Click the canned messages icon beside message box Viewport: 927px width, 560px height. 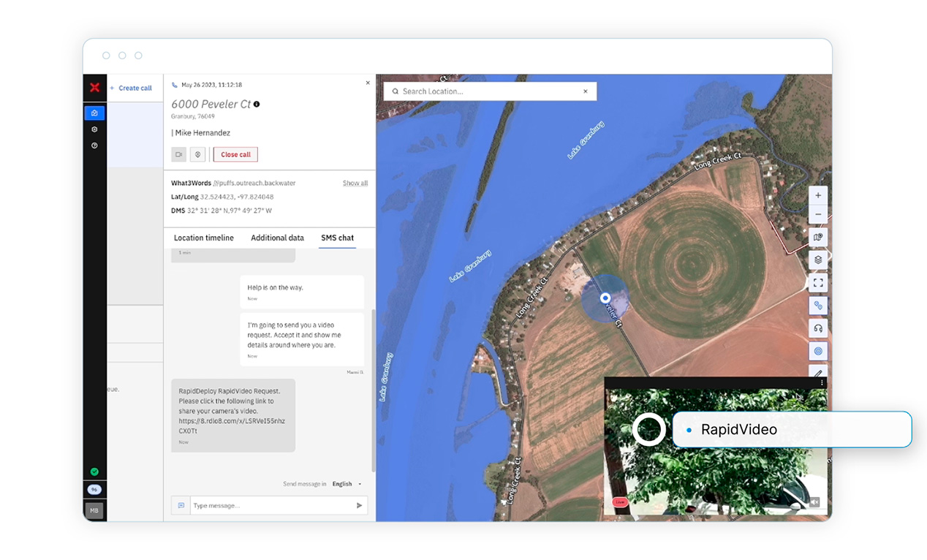[180, 505]
